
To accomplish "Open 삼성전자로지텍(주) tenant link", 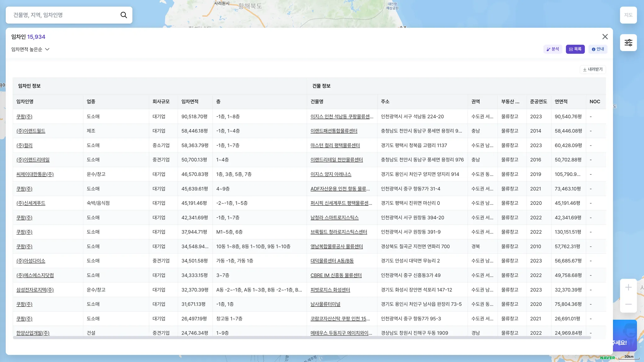I will (x=35, y=290).
